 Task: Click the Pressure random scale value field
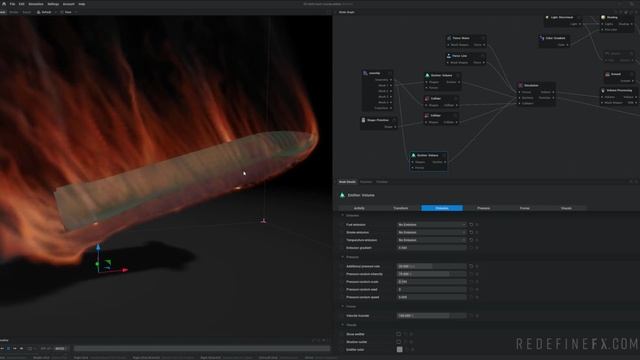[x=431, y=282]
